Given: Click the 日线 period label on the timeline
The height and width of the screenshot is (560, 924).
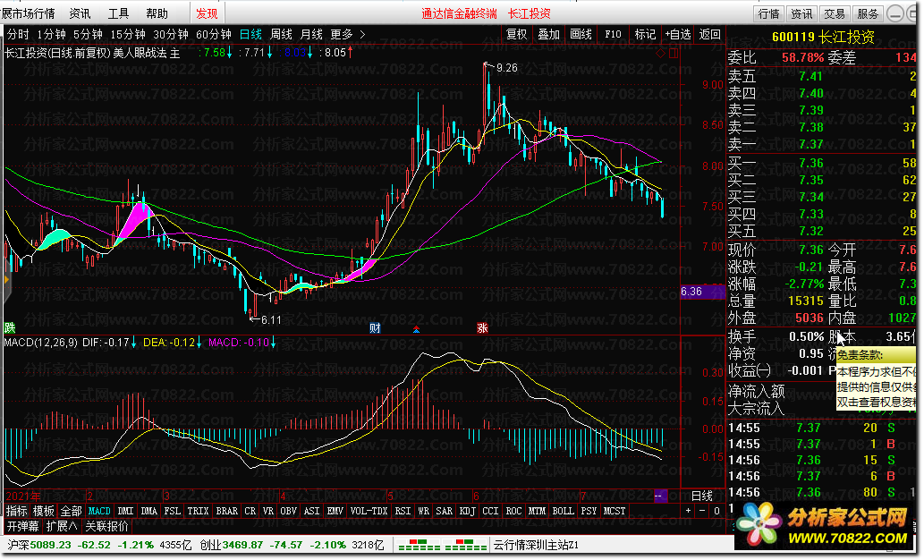Looking at the screenshot, I should tap(702, 496).
